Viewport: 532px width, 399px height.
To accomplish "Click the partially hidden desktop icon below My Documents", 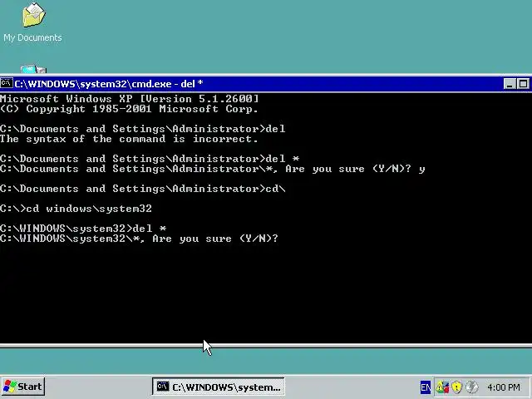I will [x=33, y=69].
